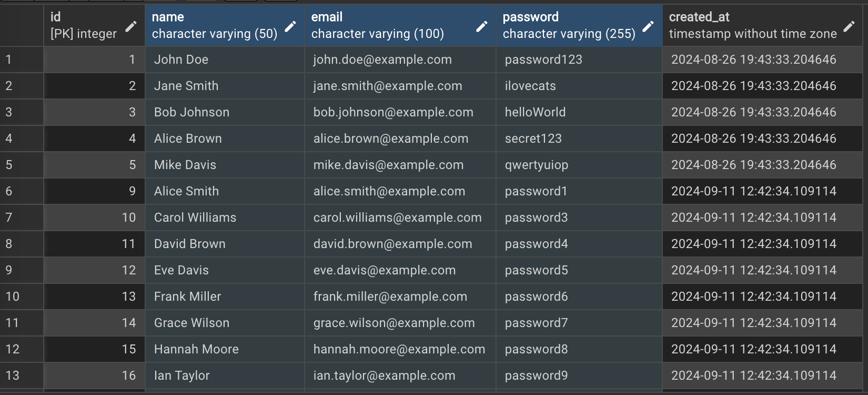
Task: Select row number 13 header
Action: click(21, 376)
